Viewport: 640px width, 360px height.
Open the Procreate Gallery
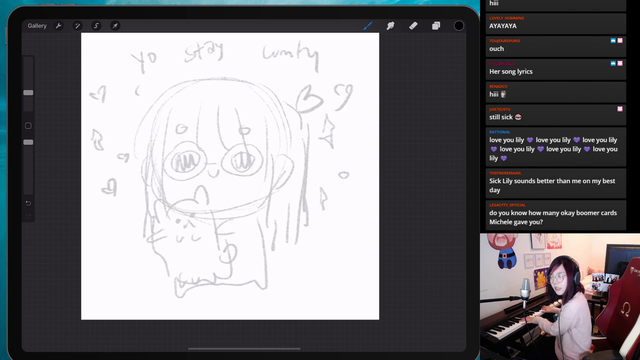[37, 26]
